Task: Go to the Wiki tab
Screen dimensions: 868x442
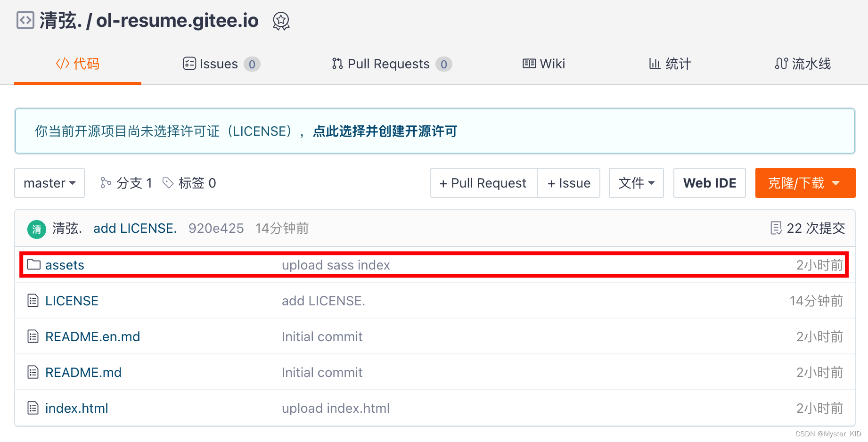Action: click(544, 64)
